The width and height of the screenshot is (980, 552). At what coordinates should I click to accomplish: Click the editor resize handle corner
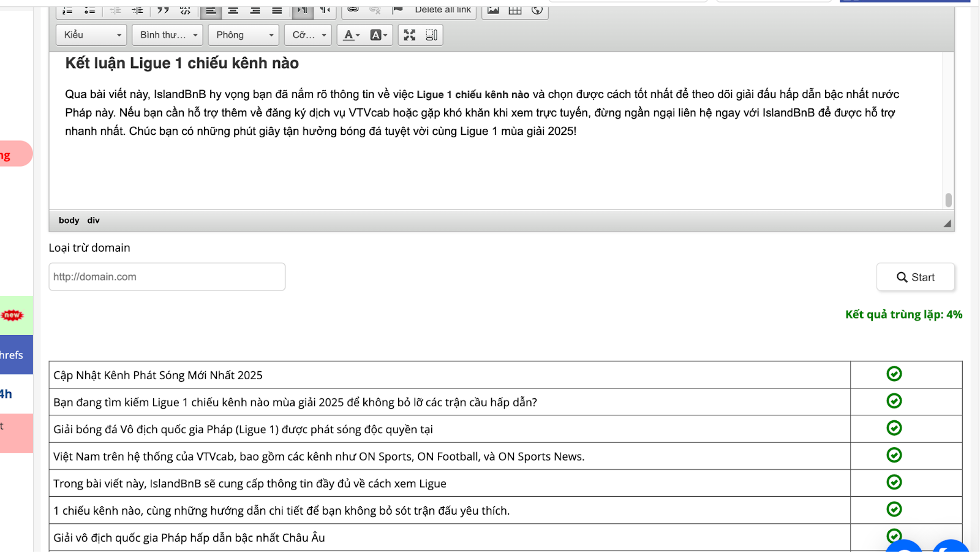(947, 224)
